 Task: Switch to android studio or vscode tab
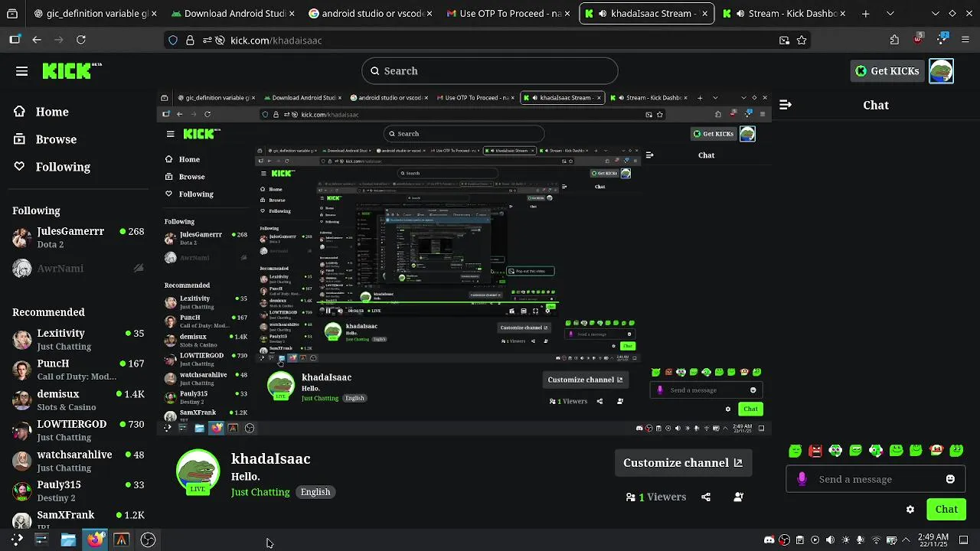click(x=366, y=14)
